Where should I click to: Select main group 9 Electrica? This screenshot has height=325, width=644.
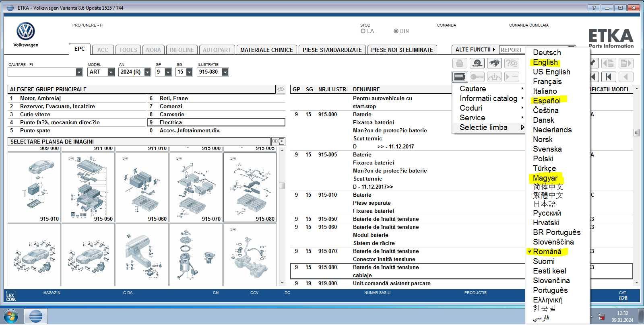[x=217, y=122]
